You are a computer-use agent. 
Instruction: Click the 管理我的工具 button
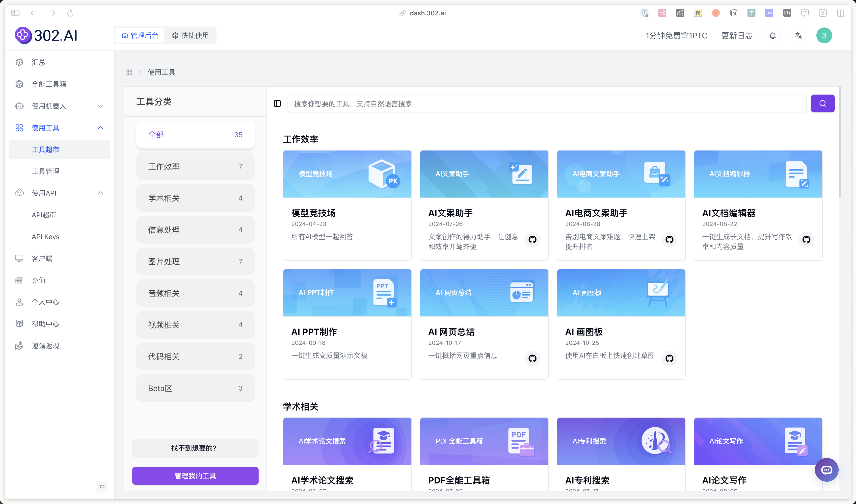(x=195, y=476)
